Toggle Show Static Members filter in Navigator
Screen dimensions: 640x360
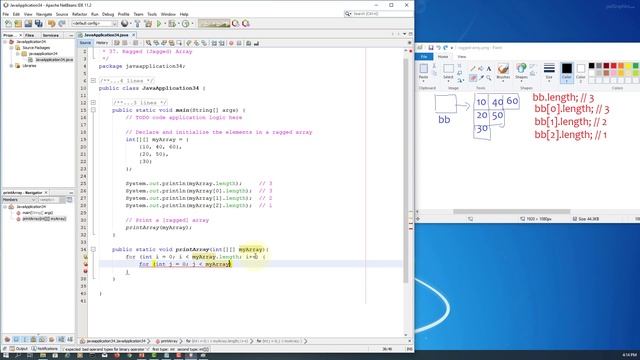point(25,339)
